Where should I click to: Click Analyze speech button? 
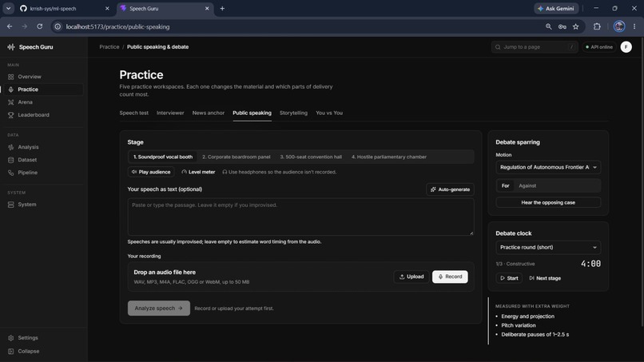pos(158,308)
